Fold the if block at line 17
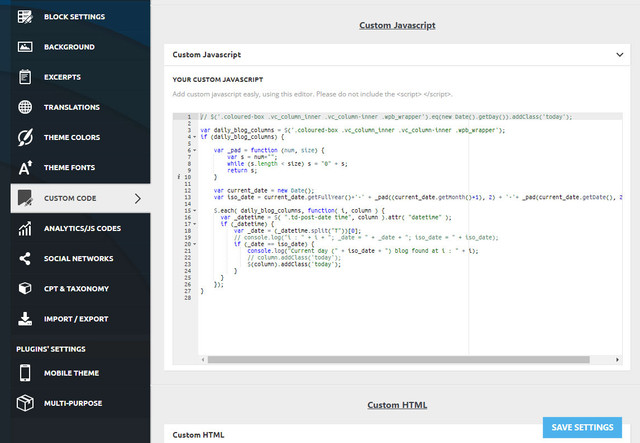The image size is (640, 443). pos(195,224)
